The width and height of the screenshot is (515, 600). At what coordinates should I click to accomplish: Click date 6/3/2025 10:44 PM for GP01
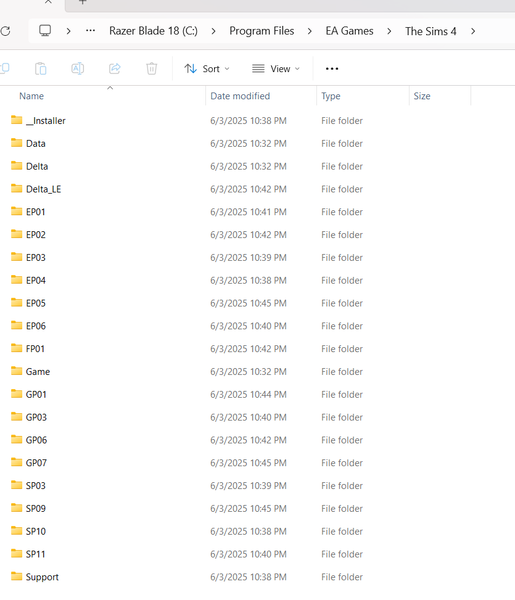click(248, 395)
